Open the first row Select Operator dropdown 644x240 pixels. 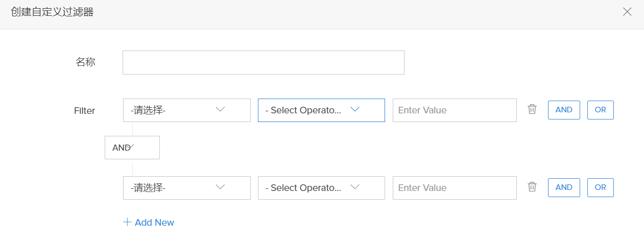pyautogui.click(x=321, y=110)
